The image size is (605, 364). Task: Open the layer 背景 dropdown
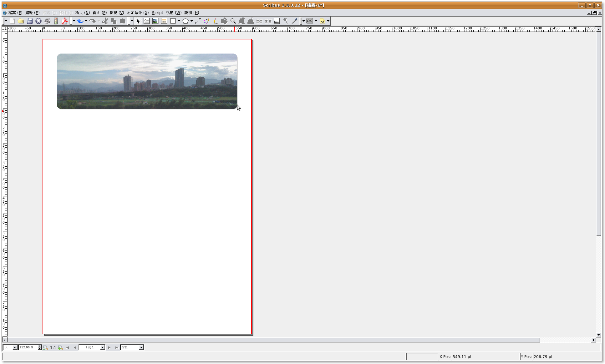pyautogui.click(x=141, y=347)
